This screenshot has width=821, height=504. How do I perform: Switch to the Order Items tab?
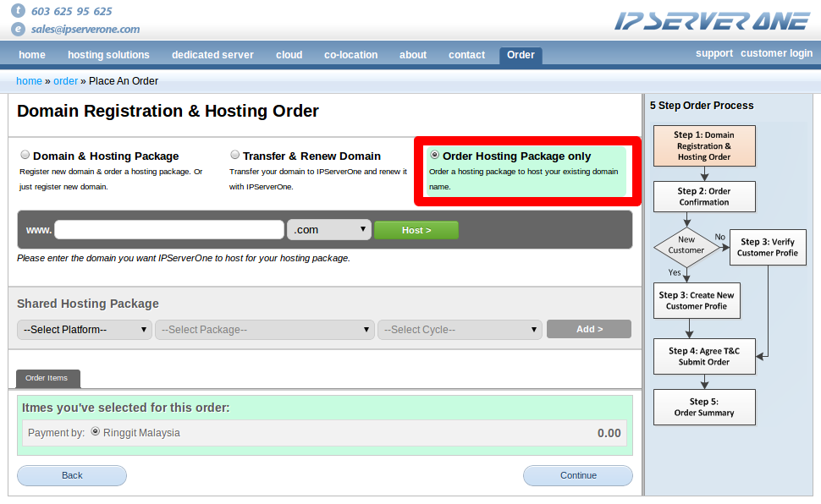coord(48,378)
